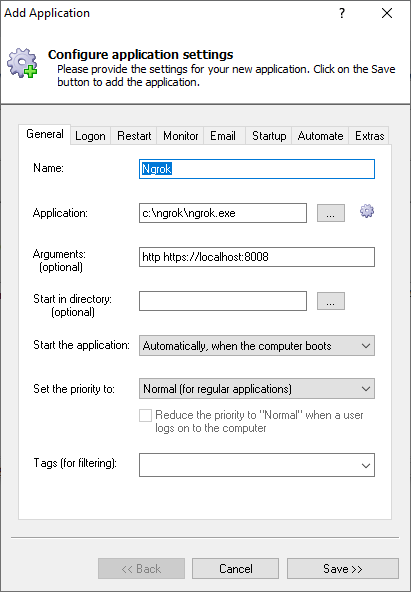Click inside the Name field containing Ngrok
The height and width of the screenshot is (592, 411).
click(x=257, y=169)
